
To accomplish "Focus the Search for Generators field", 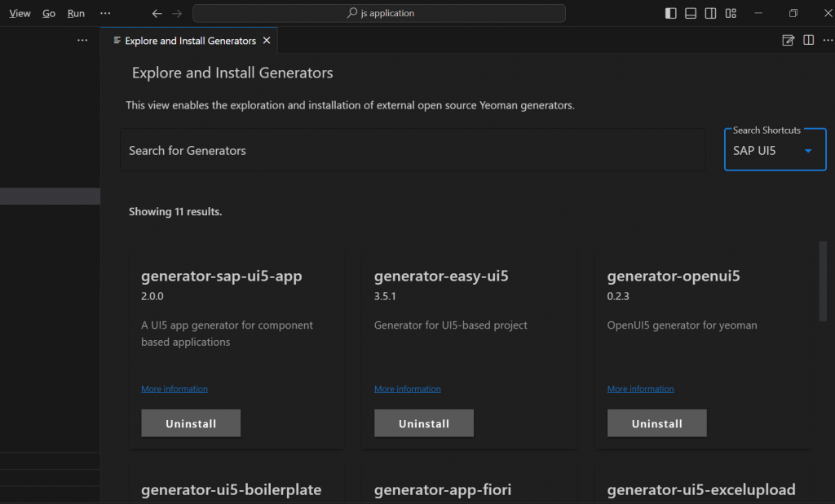I will tap(413, 150).
